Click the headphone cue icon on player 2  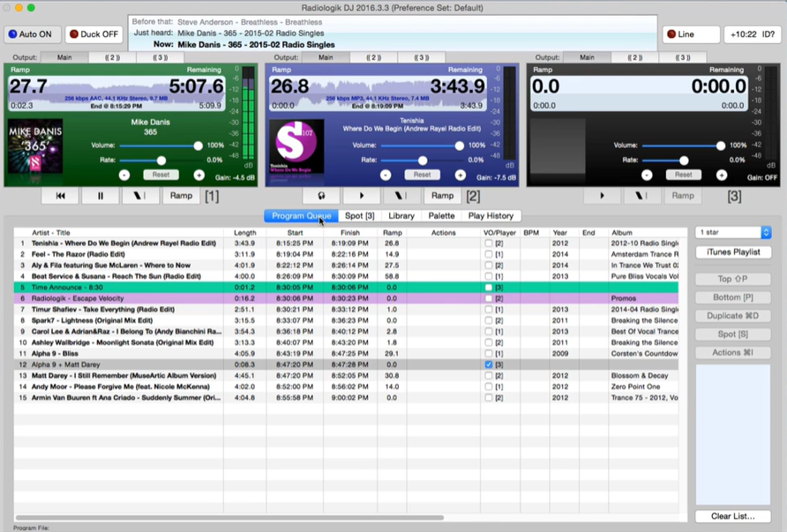(x=322, y=196)
